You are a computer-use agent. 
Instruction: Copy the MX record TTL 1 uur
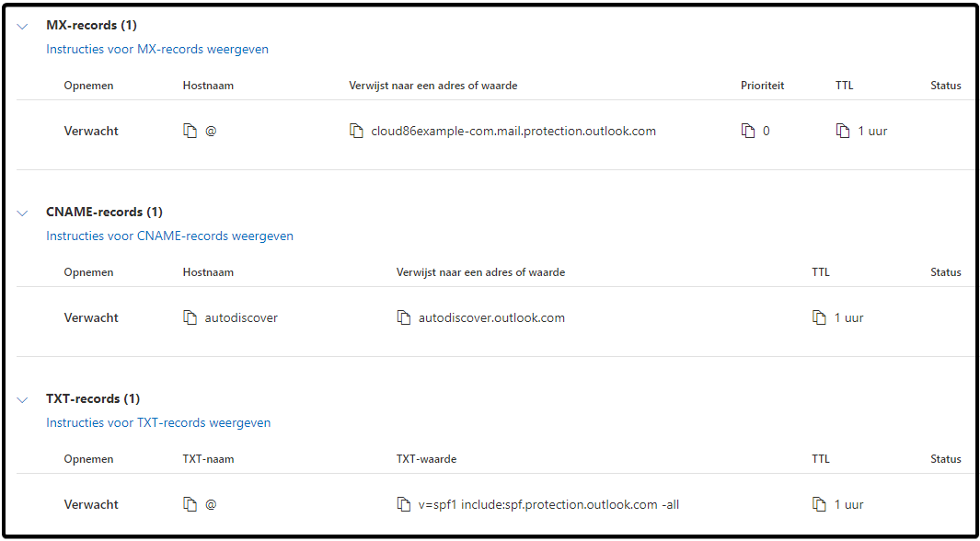(x=843, y=132)
